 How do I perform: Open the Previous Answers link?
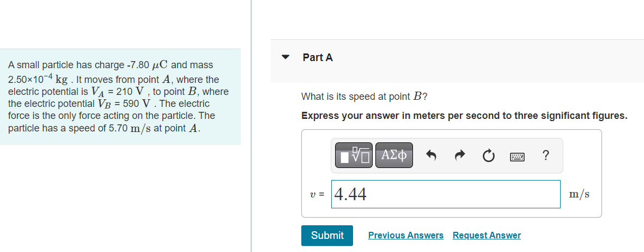pyautogui.click(x=406, y=236)
